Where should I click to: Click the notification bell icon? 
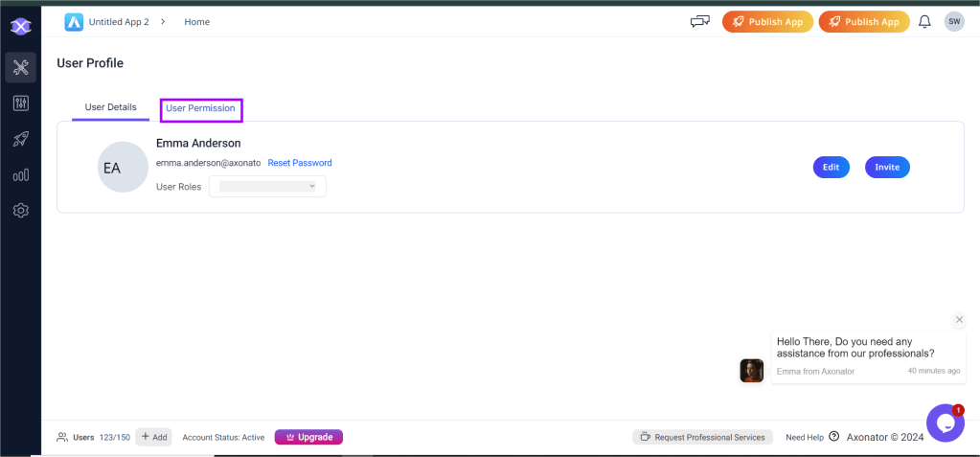924,21
